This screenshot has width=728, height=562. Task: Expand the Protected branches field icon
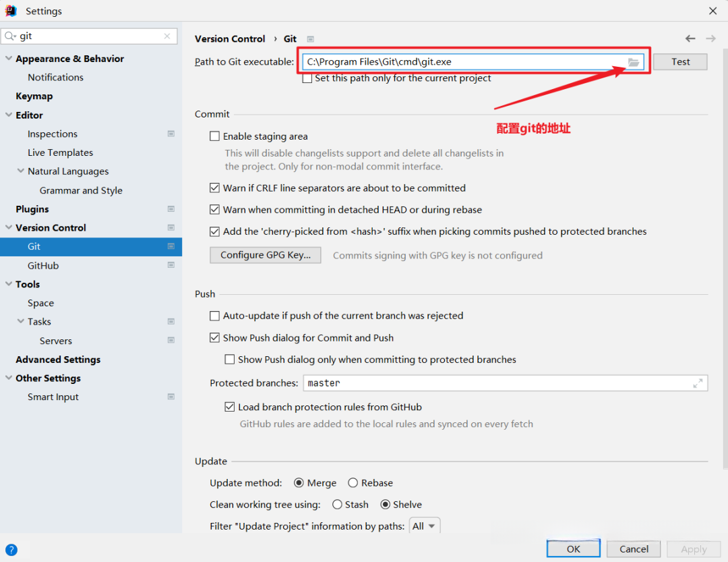(x=698, y=383)
